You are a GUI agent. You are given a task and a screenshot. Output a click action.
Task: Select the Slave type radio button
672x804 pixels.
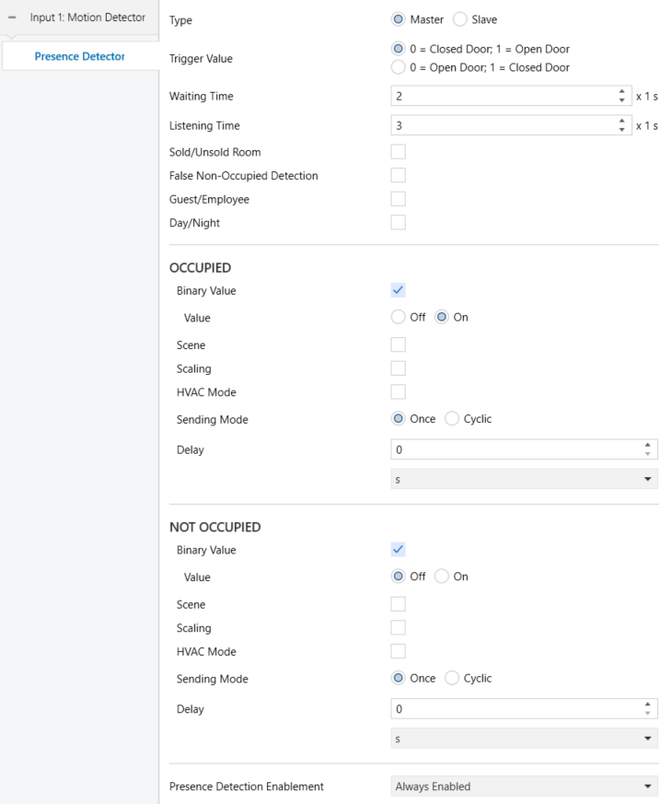coord(459,19)
